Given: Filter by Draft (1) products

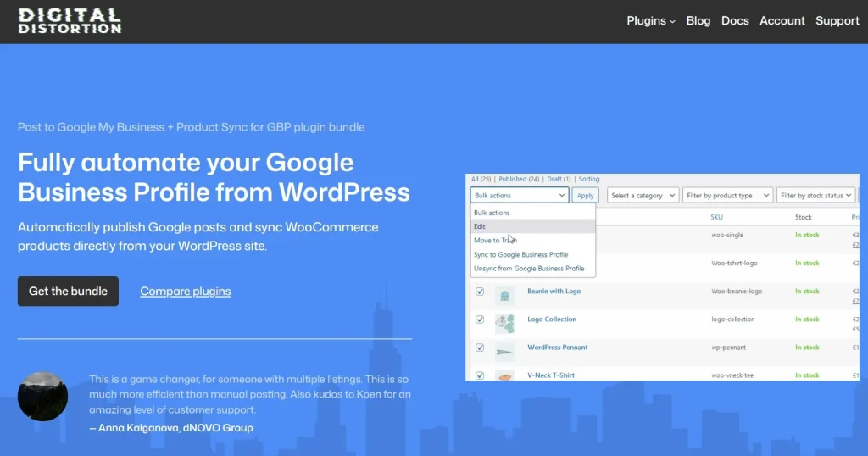Looking at the screenshot, I should [559, 179].
